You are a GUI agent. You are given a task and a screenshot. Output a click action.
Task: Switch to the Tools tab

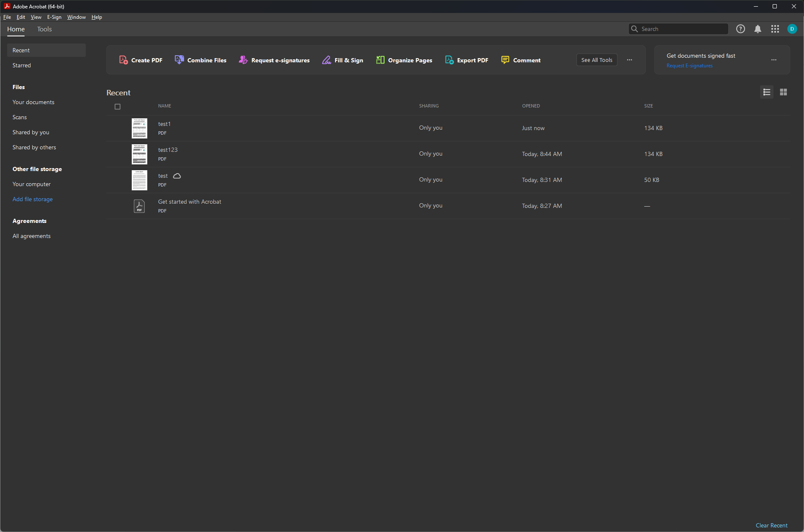pos(44,29)
